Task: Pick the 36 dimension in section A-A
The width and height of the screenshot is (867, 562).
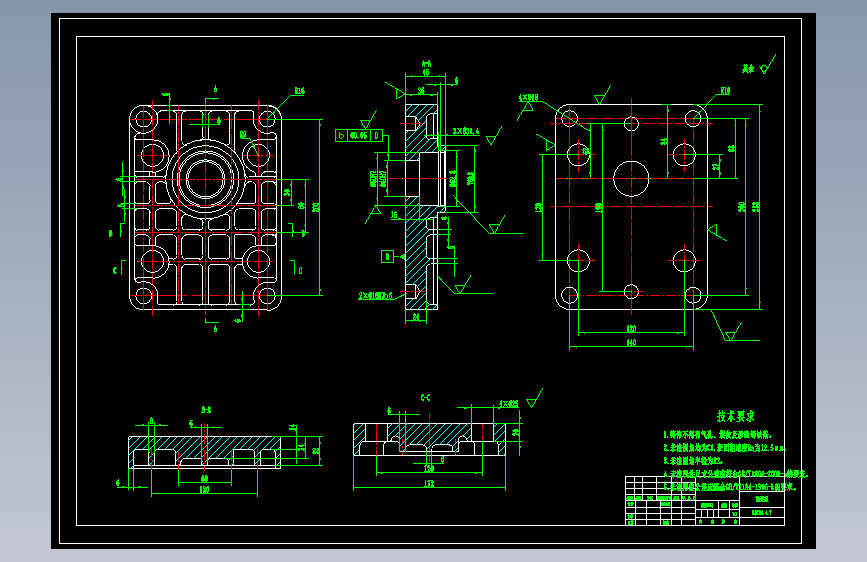Action: (x=421, y=90)
